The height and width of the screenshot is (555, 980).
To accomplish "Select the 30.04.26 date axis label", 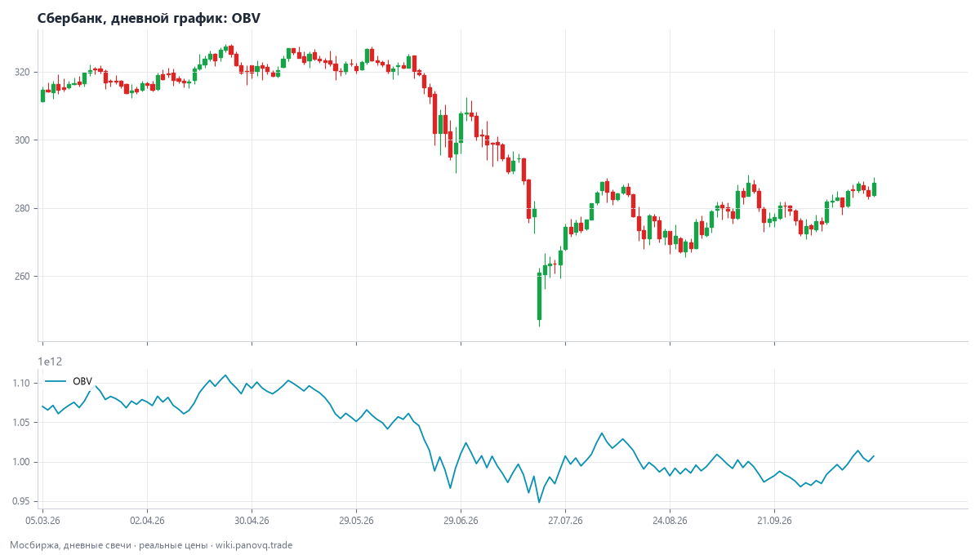I will (252, 520).
